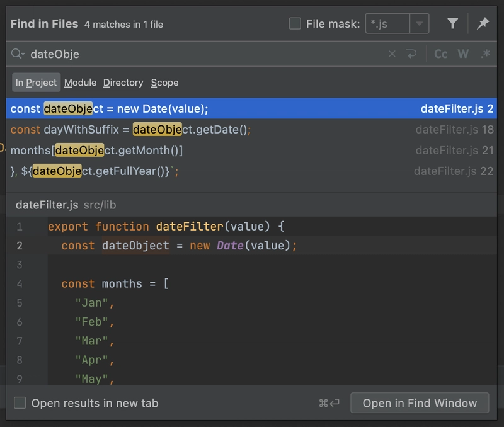Enable the File mask checkbox
The height and width of the screenshot is (427, 504).
[295, 23]
